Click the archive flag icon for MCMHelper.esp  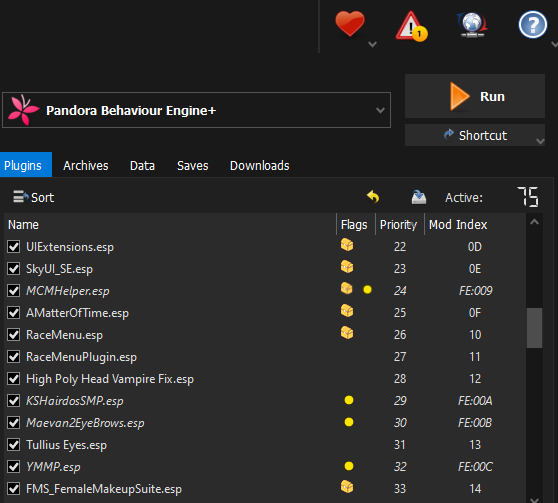[347, 289]
